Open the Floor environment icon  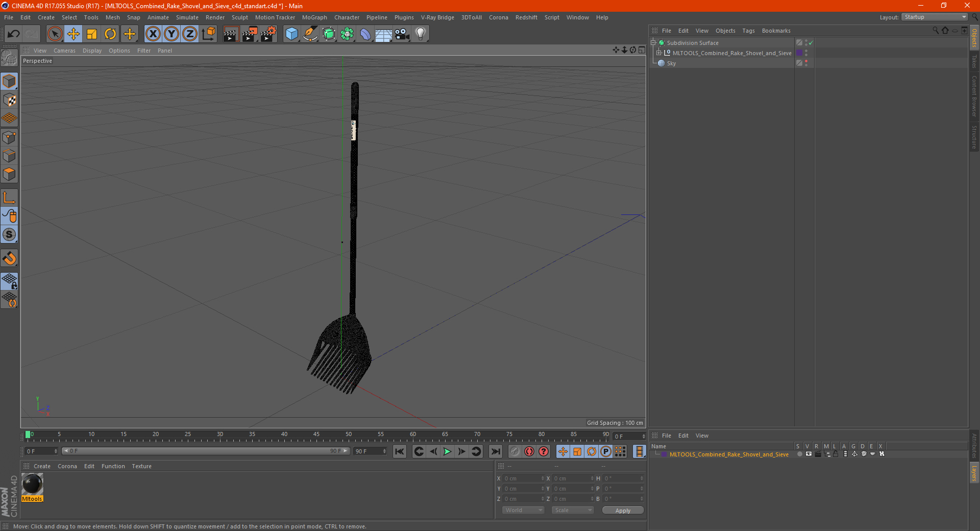click(x=383, y=34)
